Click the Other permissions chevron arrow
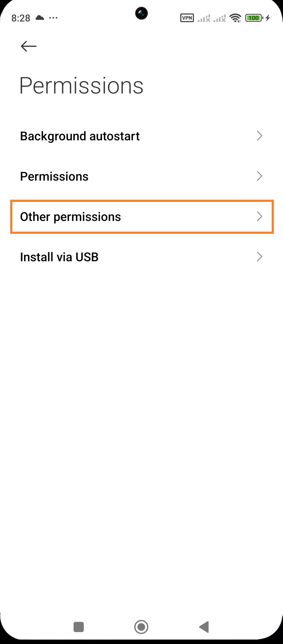 click(x=259, y=216)
